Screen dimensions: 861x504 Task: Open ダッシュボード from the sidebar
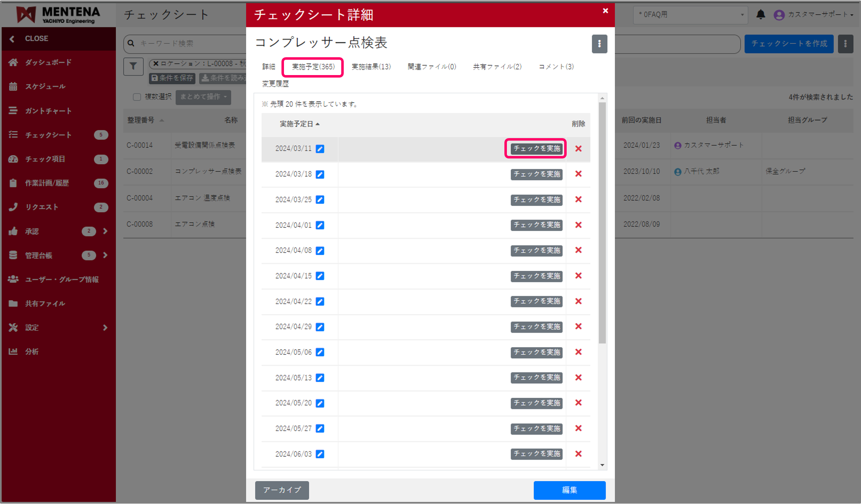point(48,62)
